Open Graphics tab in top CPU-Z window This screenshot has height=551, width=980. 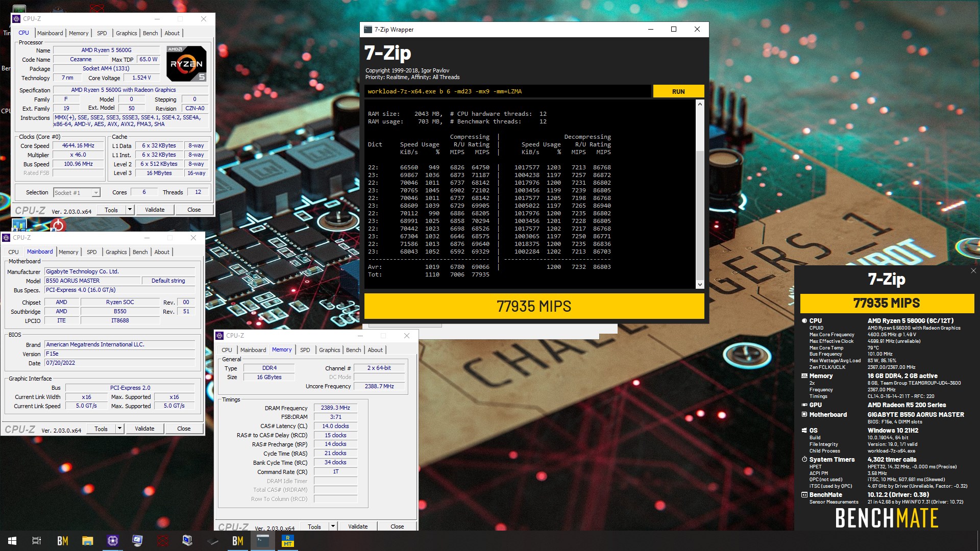point(126,33)
